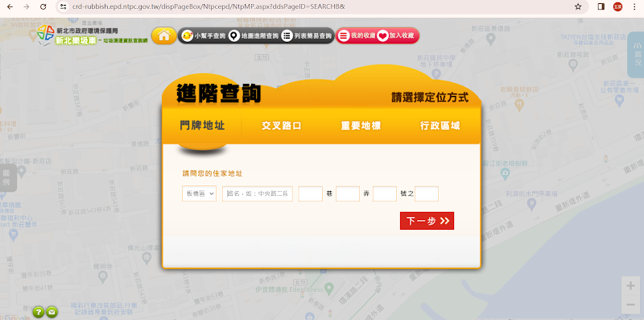Open the orange home icon button

click(164, 35)
